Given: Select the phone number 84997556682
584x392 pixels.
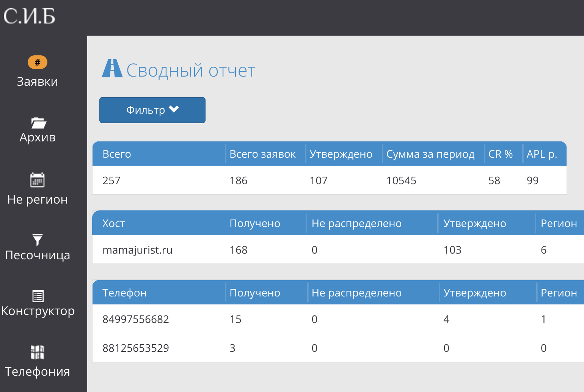Looking at the screenshot, I should pos(136,319).
